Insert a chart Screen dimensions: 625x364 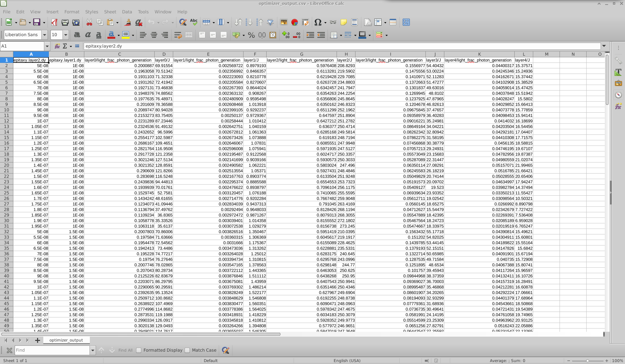(x=295, y=22)
